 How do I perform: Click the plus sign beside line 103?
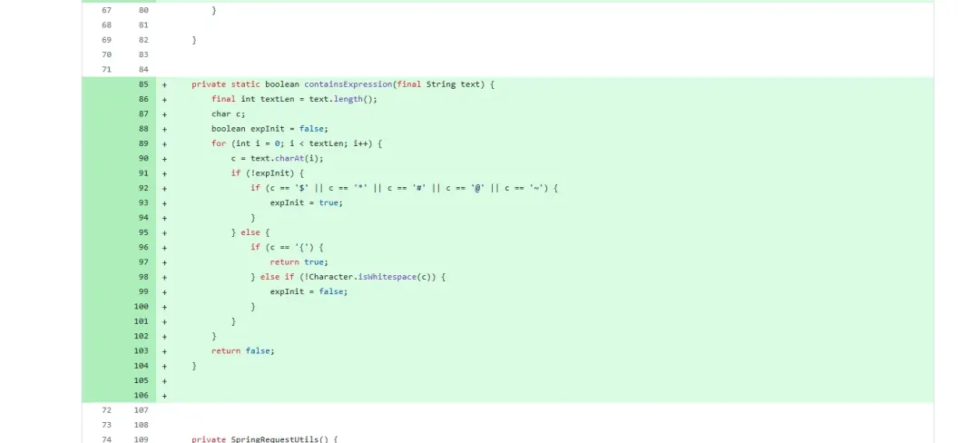[165, 351]
